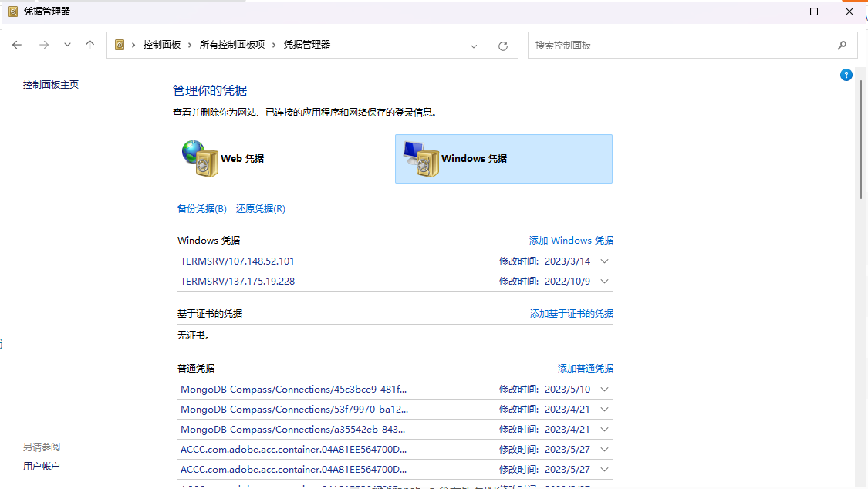Open the blue help question mark
Viewport: 868px width, 489px height.
[x=846, y=75]
